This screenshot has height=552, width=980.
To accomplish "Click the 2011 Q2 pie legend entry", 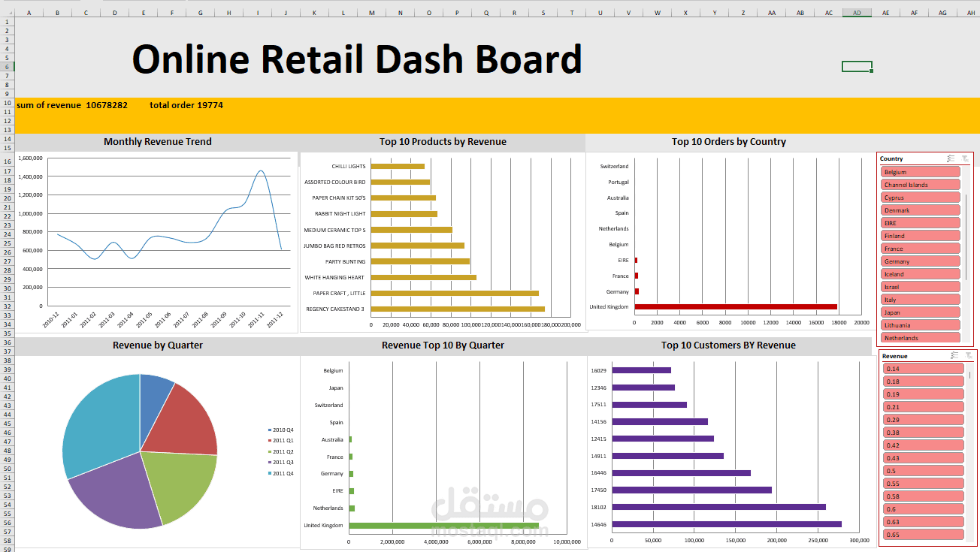I will [281, 451].
